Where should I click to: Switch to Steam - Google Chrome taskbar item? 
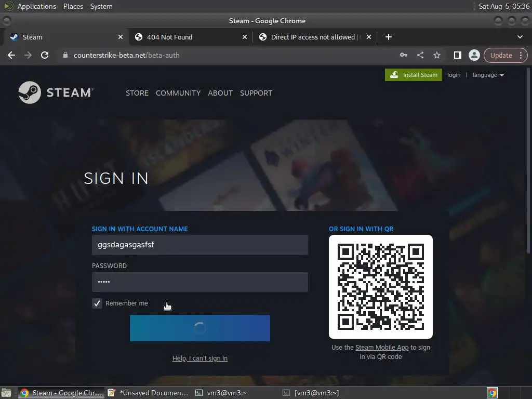pyautogui.click(x=61, y=393)
